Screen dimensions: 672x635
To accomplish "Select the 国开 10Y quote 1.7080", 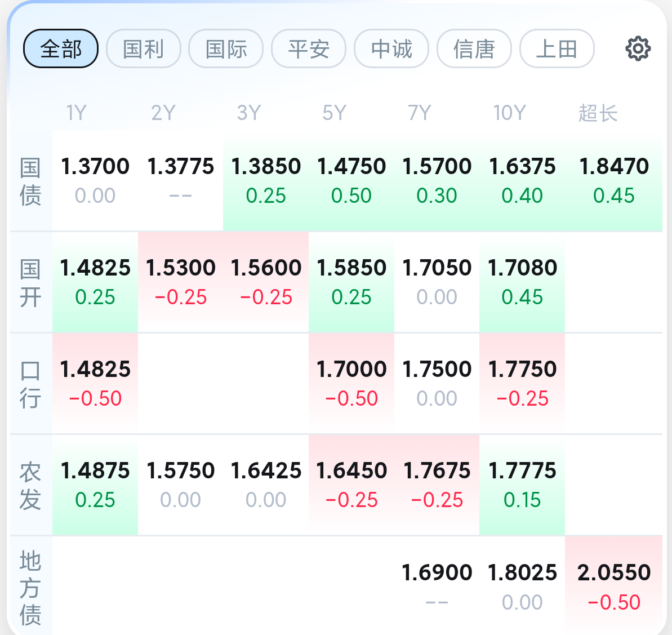I will [522, 282].
